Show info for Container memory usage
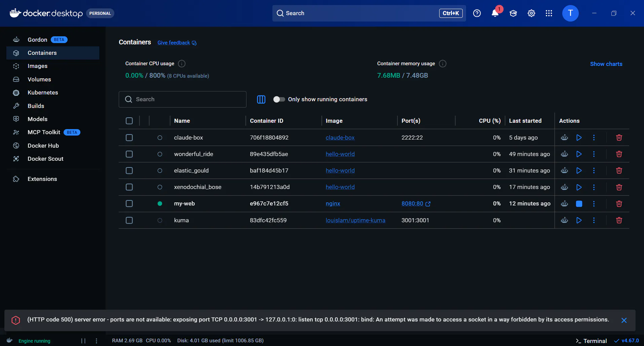This screenshot has width=644, height=346. click(443, 64)
